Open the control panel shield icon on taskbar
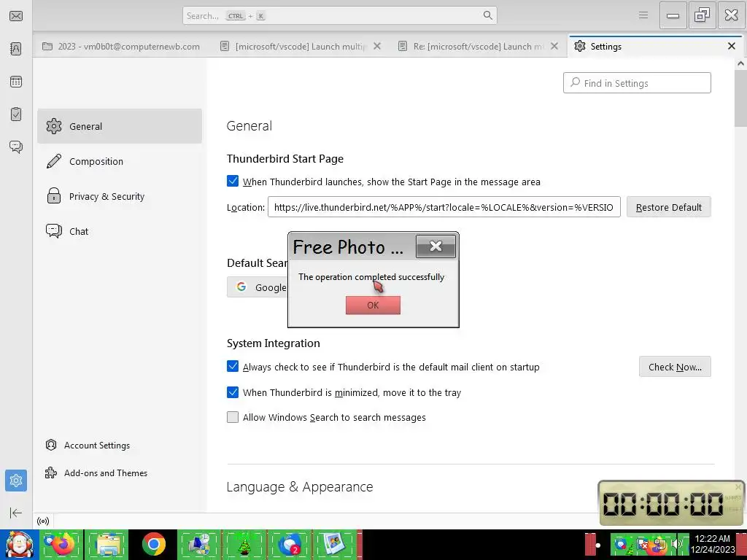The width and height of the screenshot is (747, 560). click(x=199, y=545)
